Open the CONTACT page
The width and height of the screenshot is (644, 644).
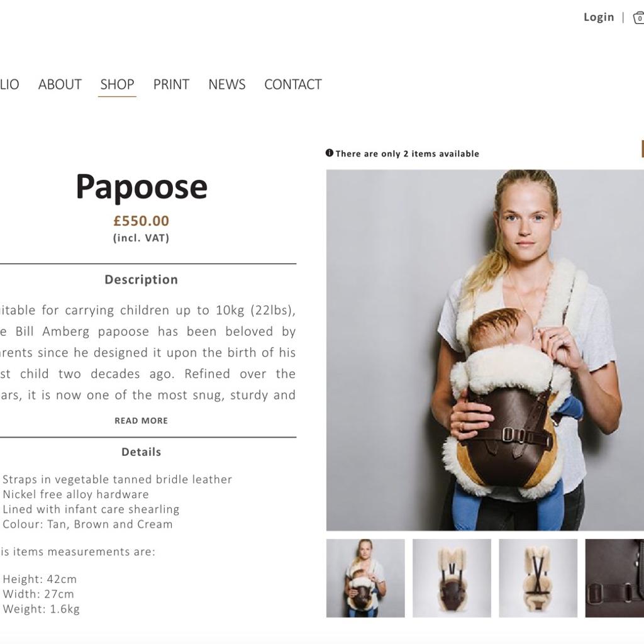293,84
